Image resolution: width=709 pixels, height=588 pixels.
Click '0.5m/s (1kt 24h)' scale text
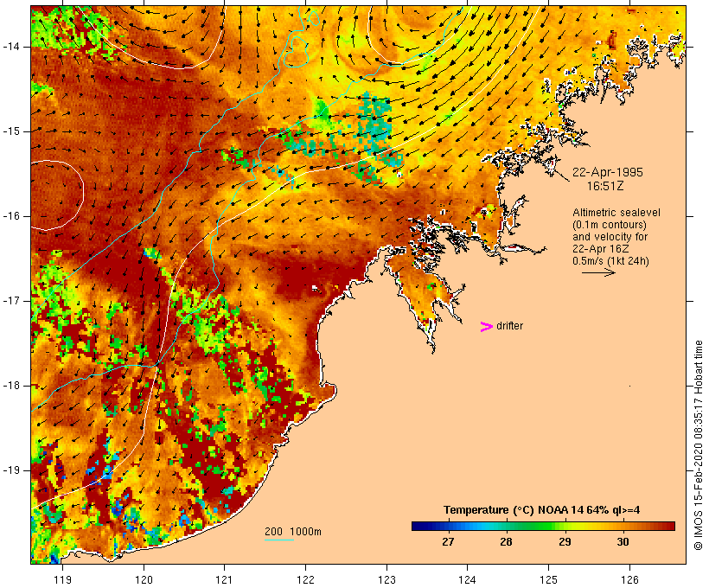(x=610, y=261)
